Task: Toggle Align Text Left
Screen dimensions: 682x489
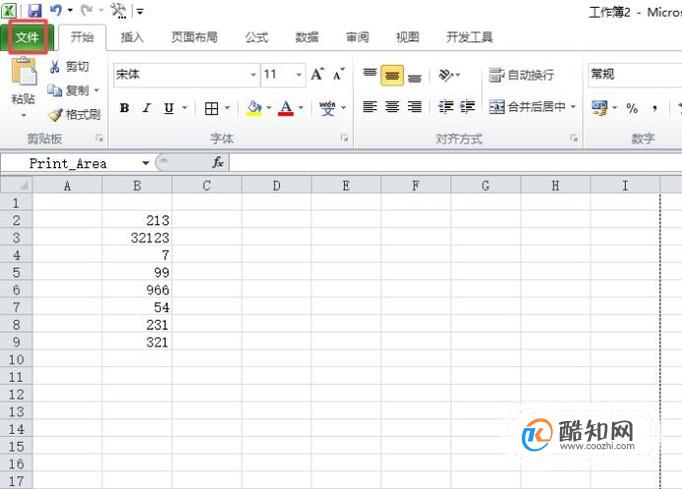Action: pyautogui.click(x=370, y=107)
